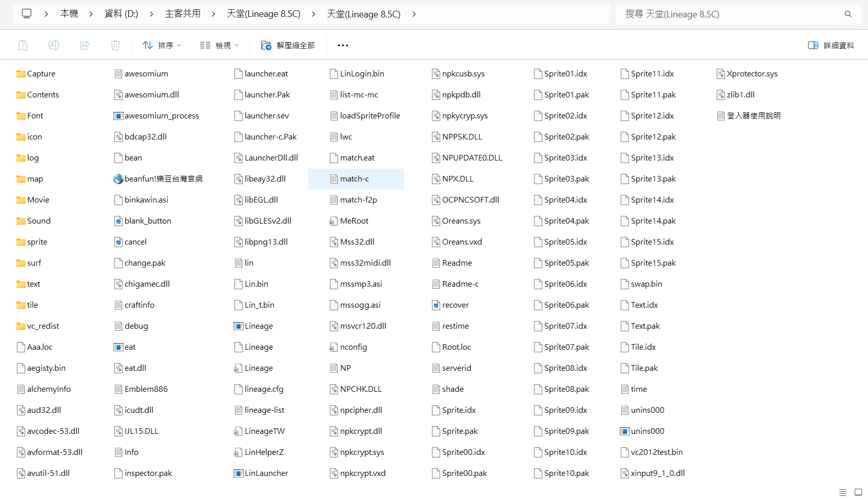Select the serverid file
This screenshot has height=500, width=868.
[451, 368]
